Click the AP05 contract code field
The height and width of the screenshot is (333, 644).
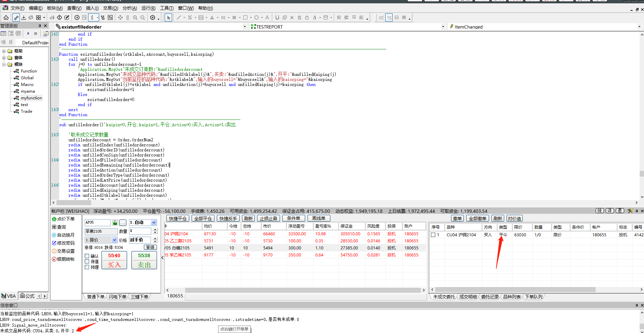[x=97, y=223]
